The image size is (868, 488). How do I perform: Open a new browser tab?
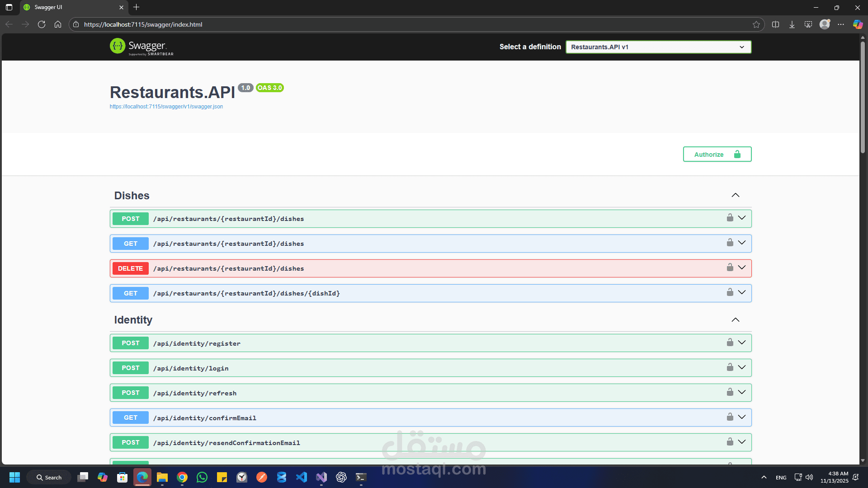click(137, 7)
